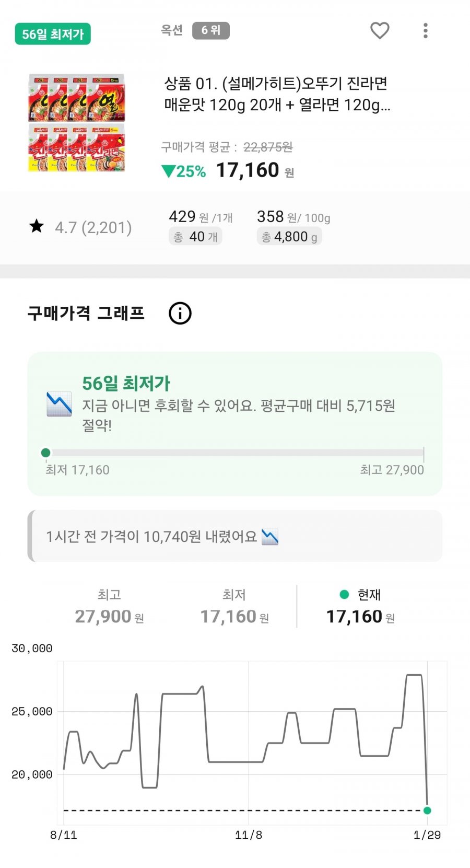Open the ramen product thumbnail image
This screenshot has width=470, height=868.
[76, 123]
